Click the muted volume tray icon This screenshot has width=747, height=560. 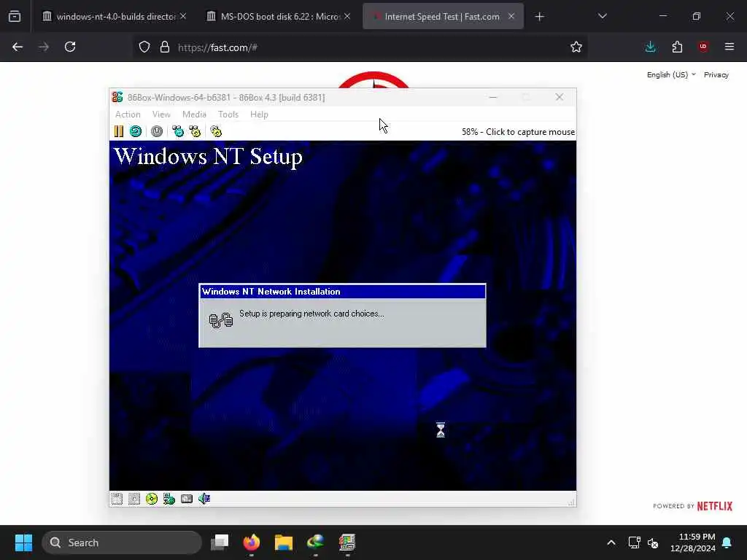pyautogui.click(x=653, y=542)
